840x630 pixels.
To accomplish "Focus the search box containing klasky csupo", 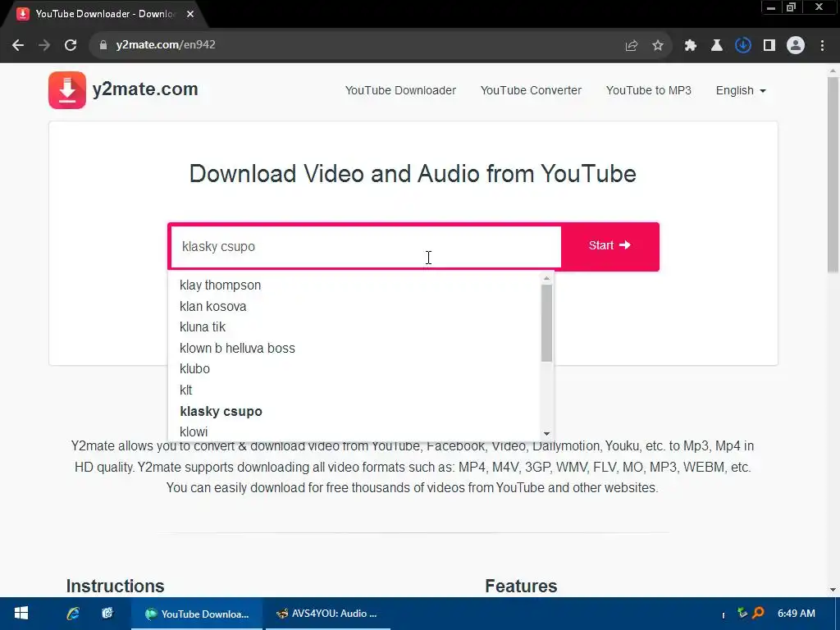I will tap(366, 246).
